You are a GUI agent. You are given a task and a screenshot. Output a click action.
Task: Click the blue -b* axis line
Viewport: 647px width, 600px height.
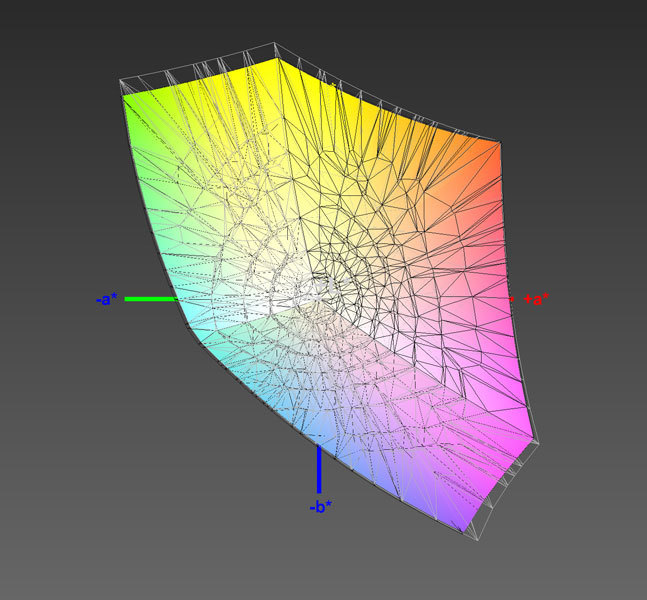pos(319,469)
